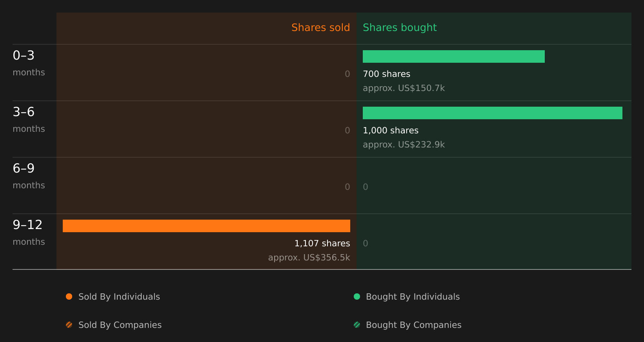Screen dimensions: 644x342
Task: Click the 6–9 months row label
Action: click(29, 176)
